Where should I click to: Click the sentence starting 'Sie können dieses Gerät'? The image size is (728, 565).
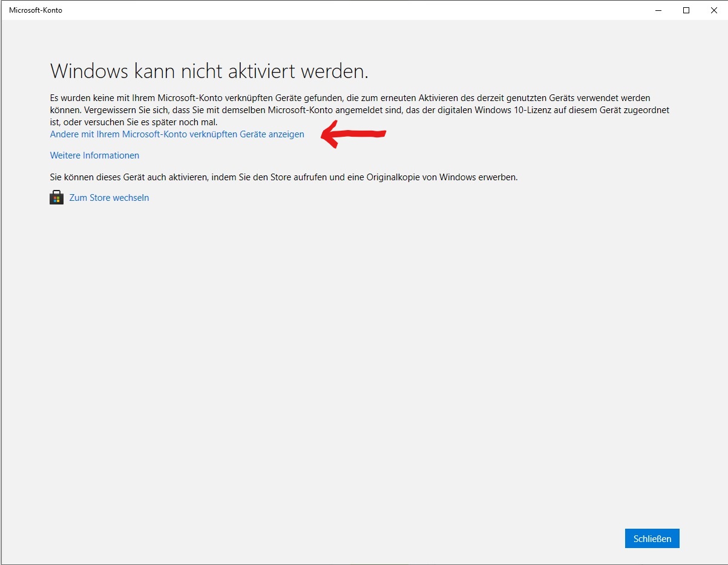pos(284,177)
